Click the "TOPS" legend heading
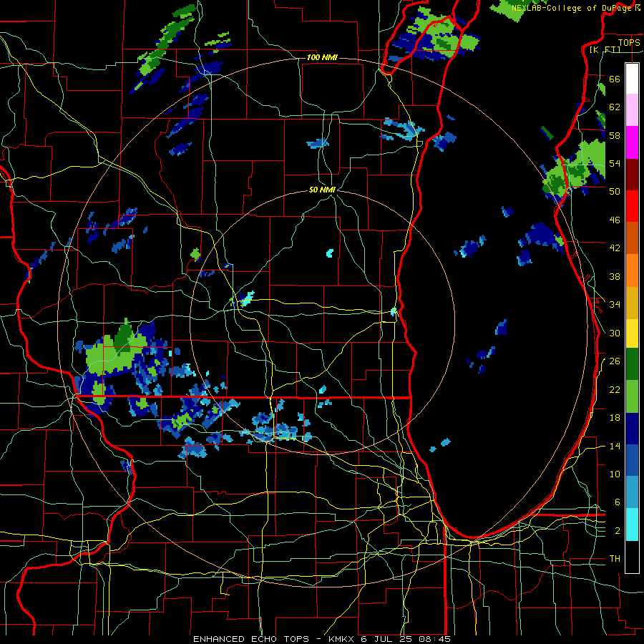644x644 pixels. (629, 43)
